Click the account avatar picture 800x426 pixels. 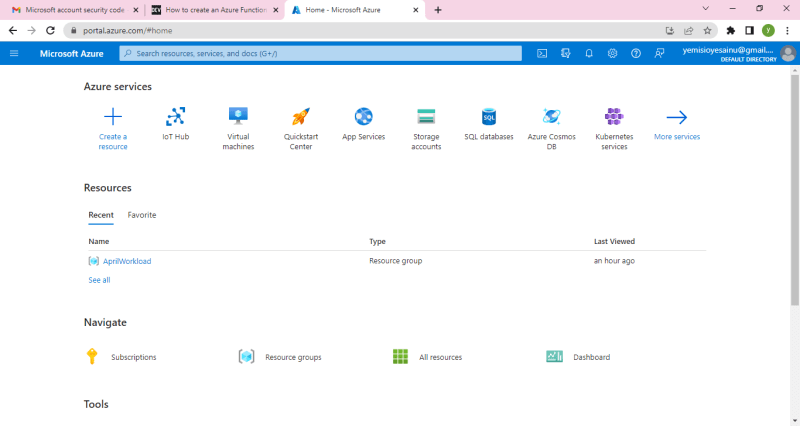tap(788, 53)
